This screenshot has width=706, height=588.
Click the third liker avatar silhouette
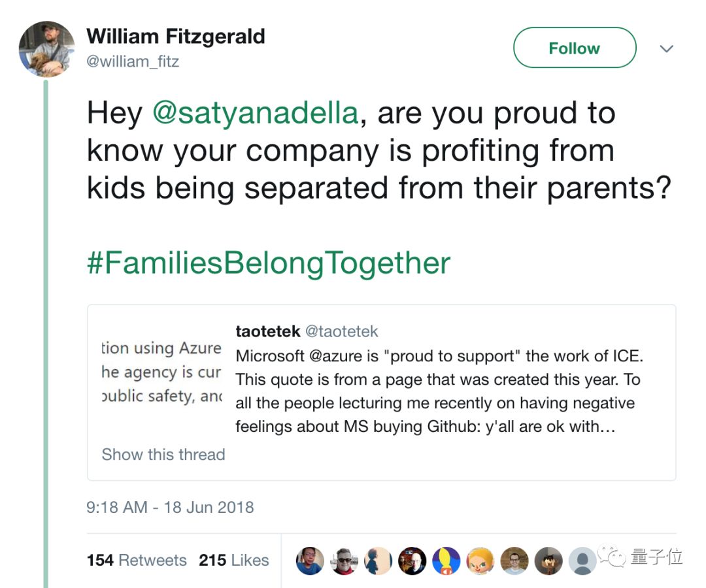[378, 561]
